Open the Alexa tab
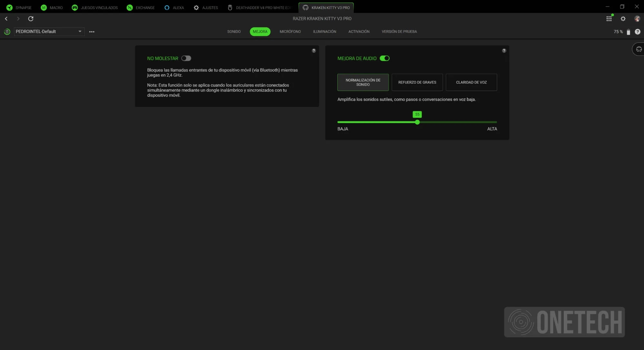 (174, 7)
